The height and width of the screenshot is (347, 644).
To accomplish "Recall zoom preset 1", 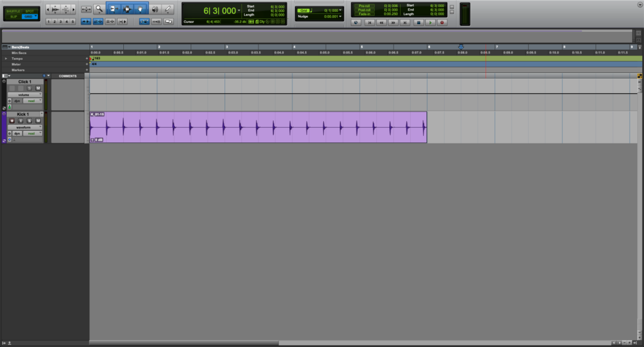I will [48, 21].
